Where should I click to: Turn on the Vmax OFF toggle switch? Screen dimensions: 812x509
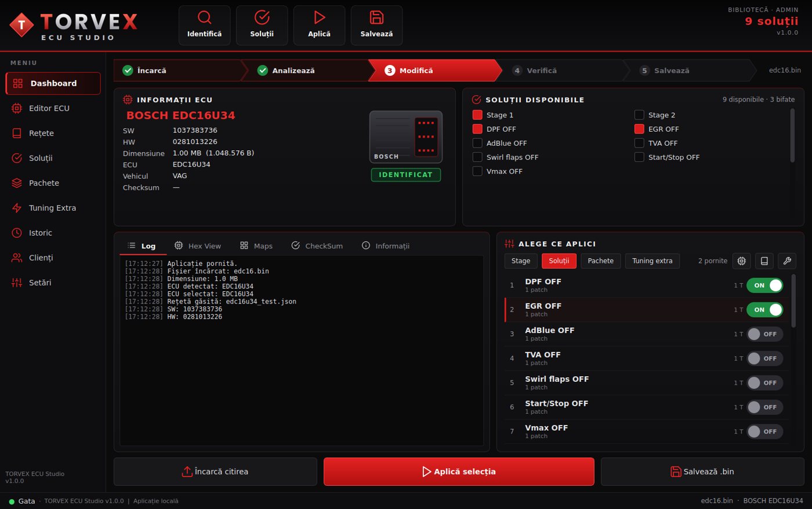[765, 432]
